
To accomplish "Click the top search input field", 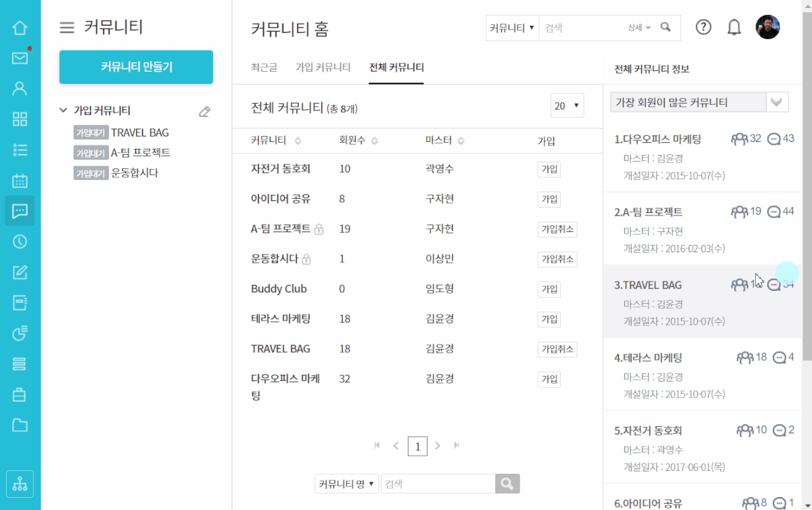I will click(582, 28).
